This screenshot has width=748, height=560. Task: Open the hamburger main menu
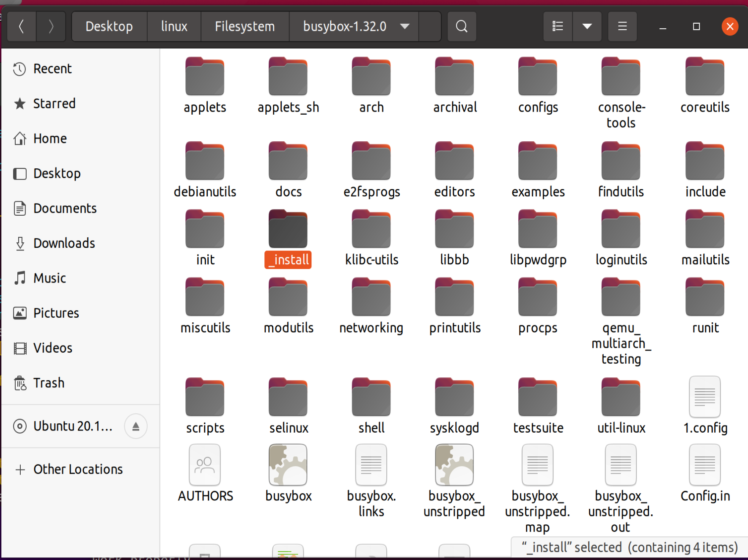(x=622, y=27)
